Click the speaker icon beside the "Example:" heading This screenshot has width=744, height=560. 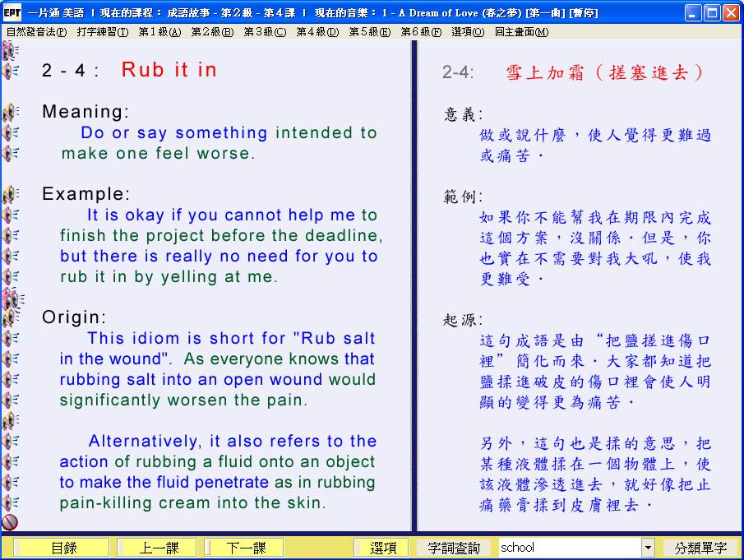[x=11, y=194]
